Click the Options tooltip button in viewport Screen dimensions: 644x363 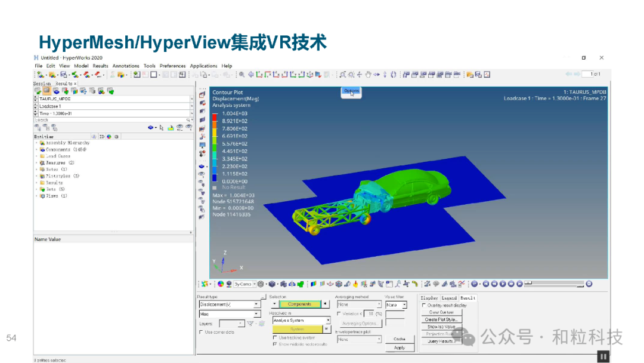(351, 91)
